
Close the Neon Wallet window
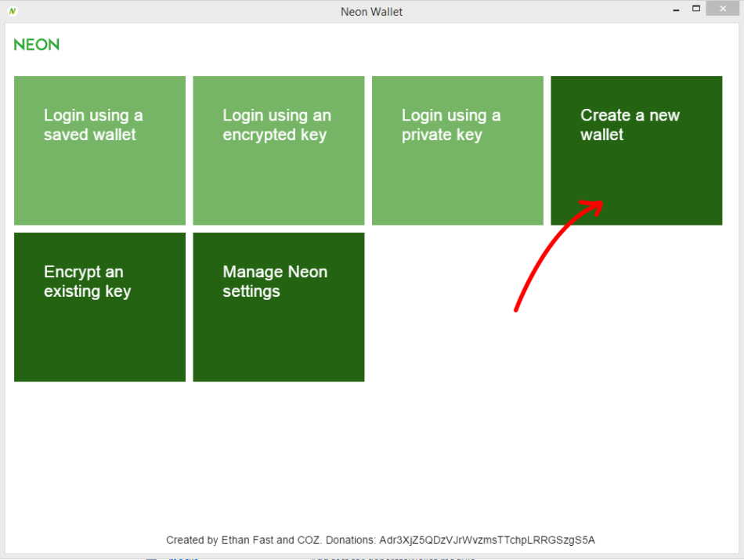[723, 9]
